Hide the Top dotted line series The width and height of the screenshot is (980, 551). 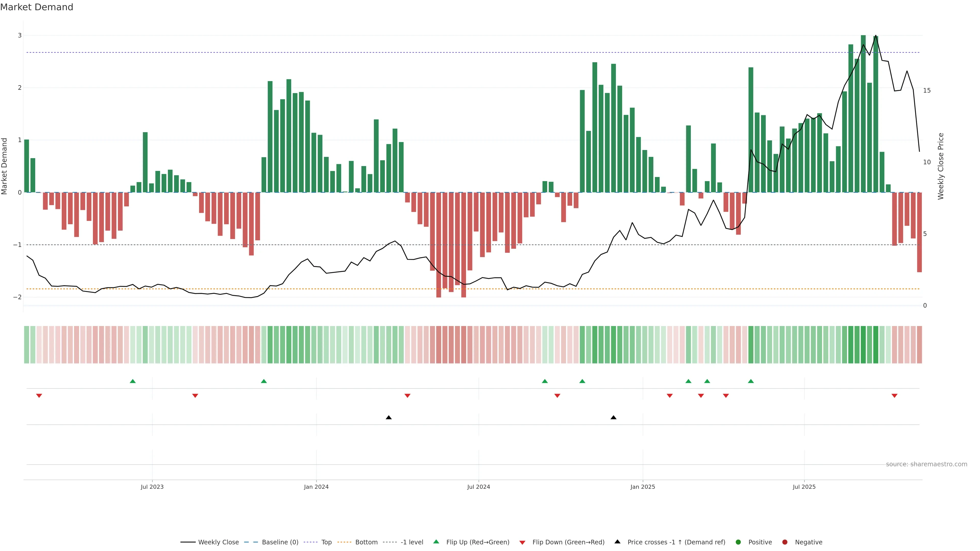click(326, 542)
